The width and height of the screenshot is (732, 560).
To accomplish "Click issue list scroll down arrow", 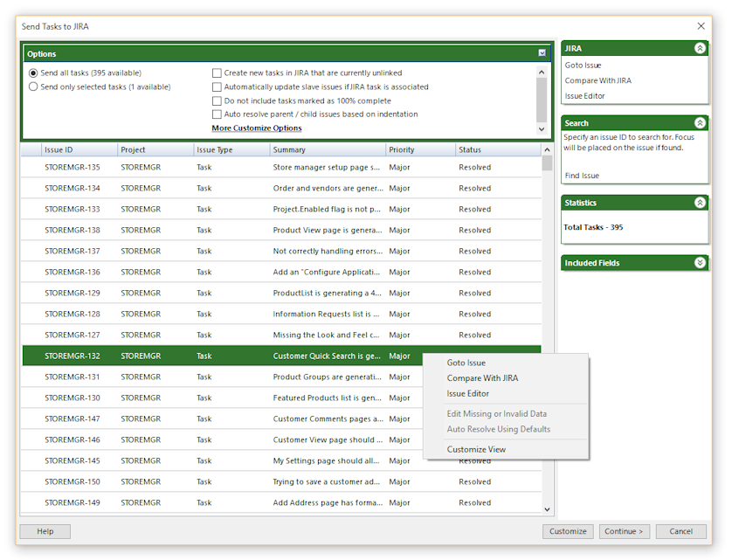I will pos(547,509).
